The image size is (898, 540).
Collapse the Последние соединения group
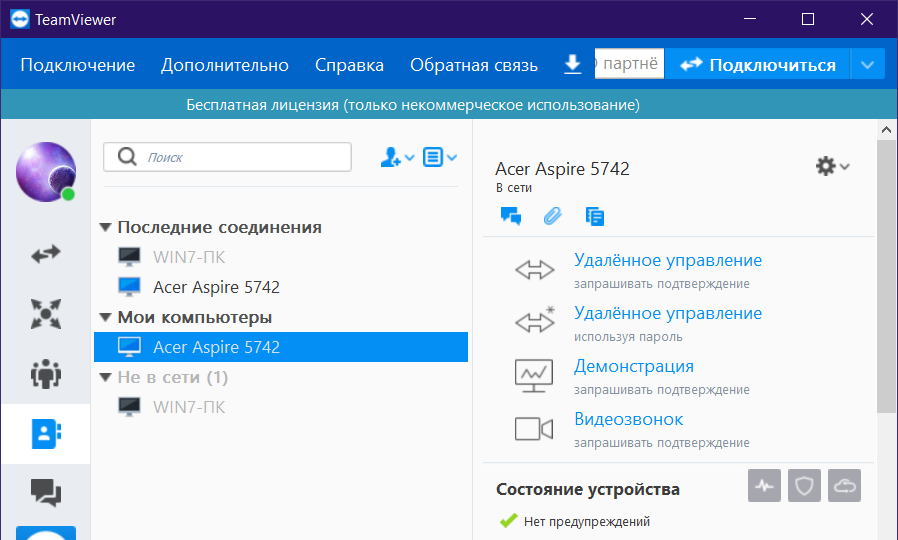pos(106,228)
